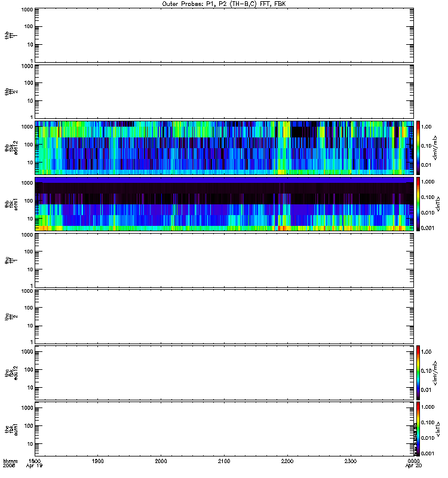
Task: Click '1.000' on the thb scm1 color bar
Action: point(427,182)
